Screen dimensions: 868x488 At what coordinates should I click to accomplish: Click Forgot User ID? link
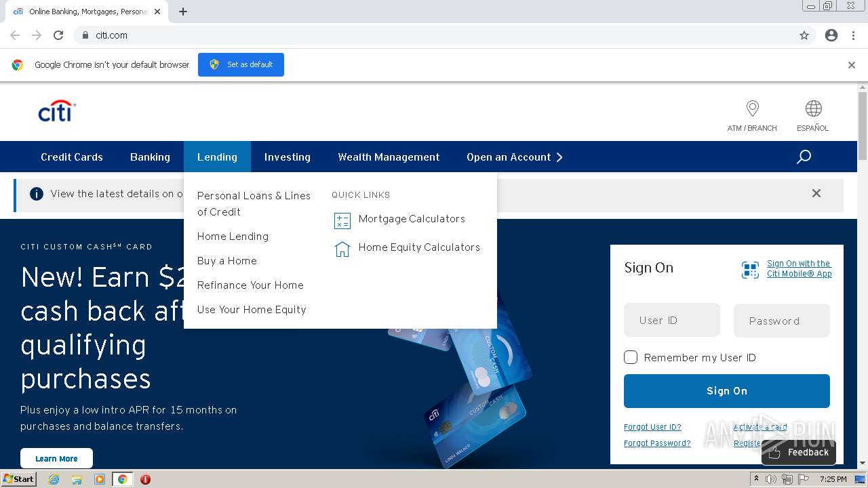pos(652,427)
